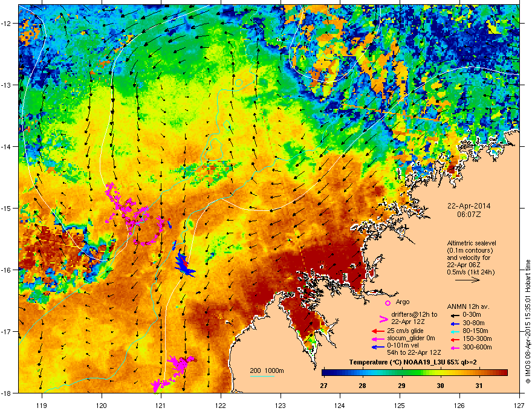Select the red arrow beside 25 cm/s glide
This screenshot has width=532, height=411.
(x=378, y=331)
